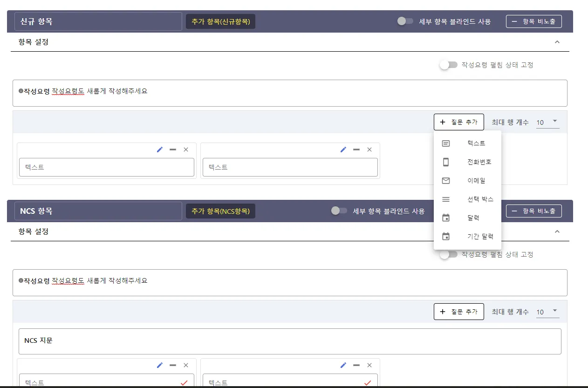Image resolution: width=588 pixels, height=388 pixels.
Task: Toggle 작성요령 펼침 상태 고정 in 신규 항목
Action: (448, 65)
